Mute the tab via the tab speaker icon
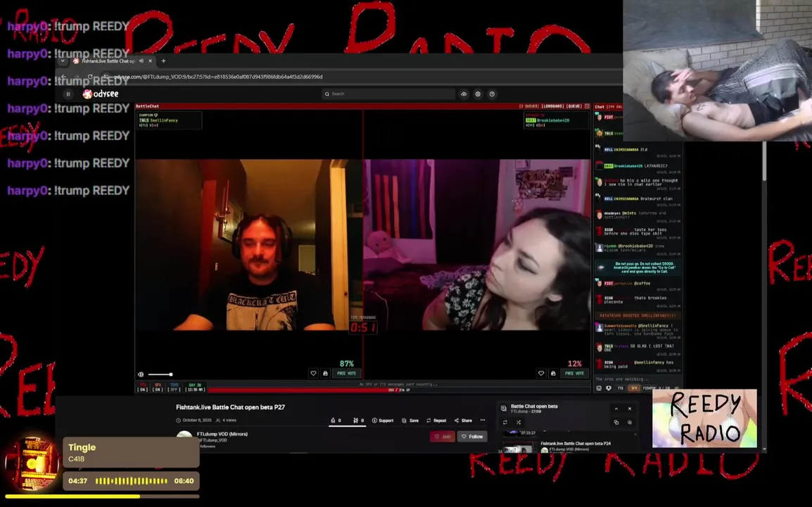The height and width of the screenshot is (507, 812). pos(141,61)
